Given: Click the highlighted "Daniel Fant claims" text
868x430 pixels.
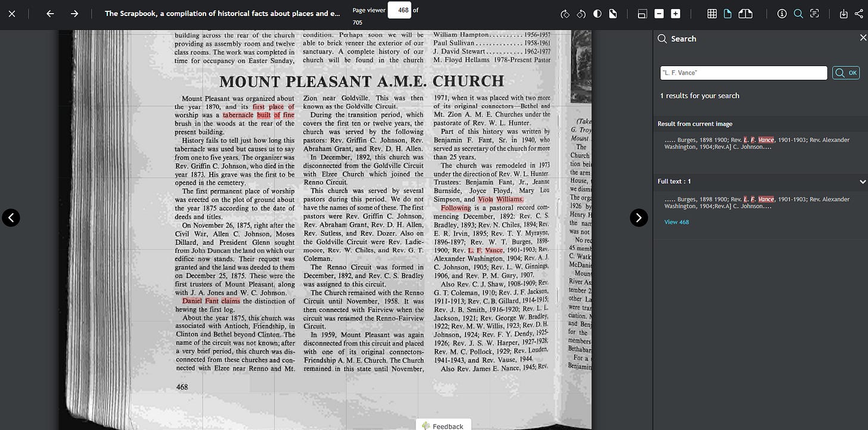Looking at the screenshot, I should [211, 301].
